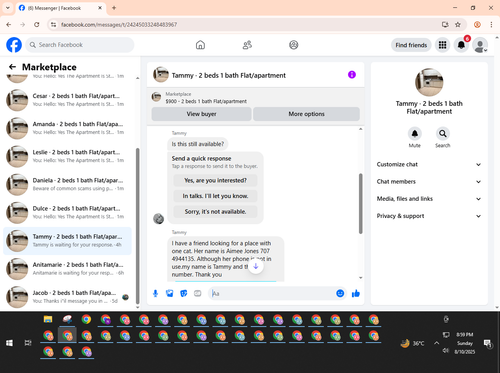Image resolution: width=500 pixels, height=373 pixels.
Task: Choose a GIF from the composer
Action: pyautogui.click(x=198, y=293)
